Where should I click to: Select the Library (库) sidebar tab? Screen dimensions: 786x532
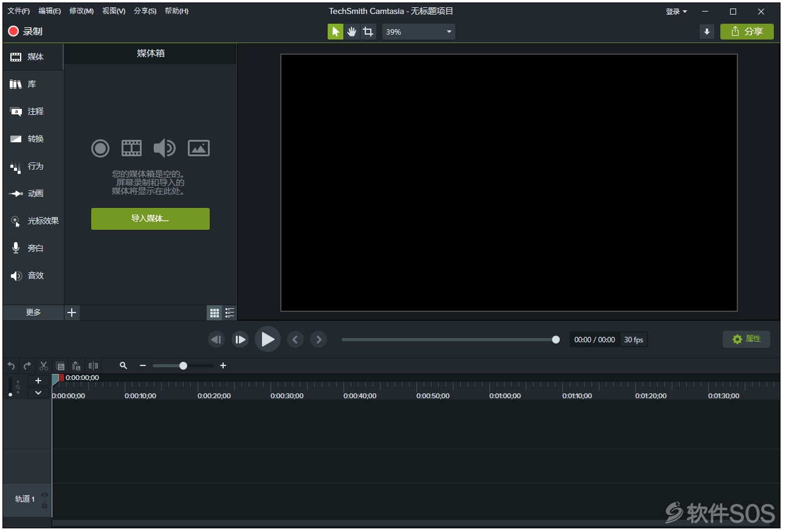tap(33, 84)
